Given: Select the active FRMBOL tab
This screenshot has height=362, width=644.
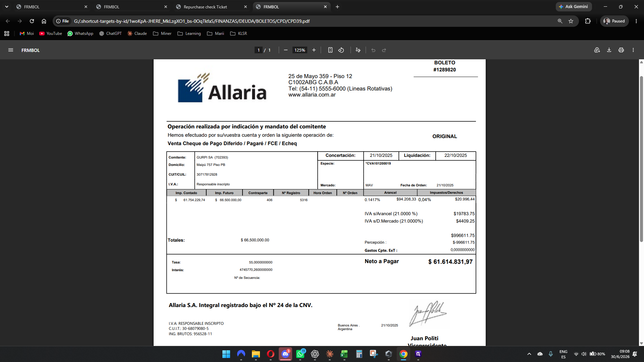Looking at the screenshot, I should [x=291, y=7].
